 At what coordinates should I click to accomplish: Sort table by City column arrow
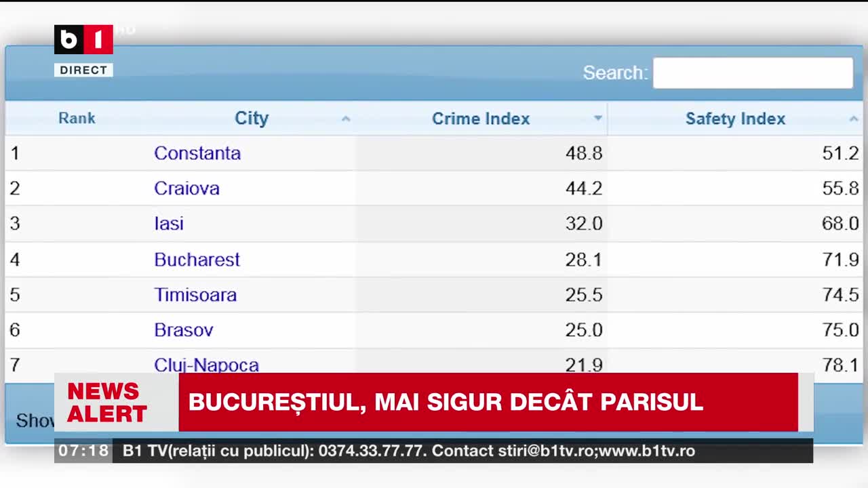(346, 119)
